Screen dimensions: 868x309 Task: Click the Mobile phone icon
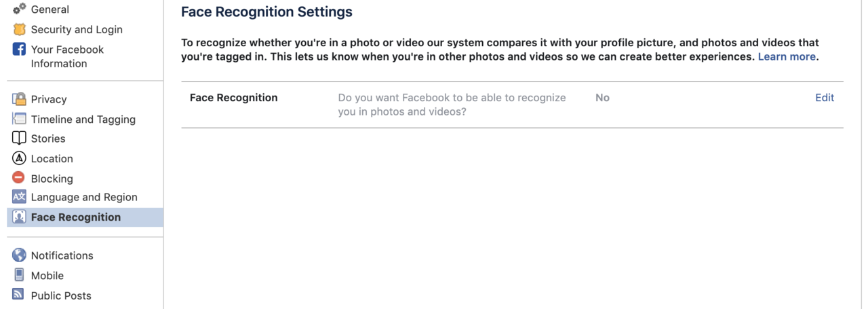(19, 275)
